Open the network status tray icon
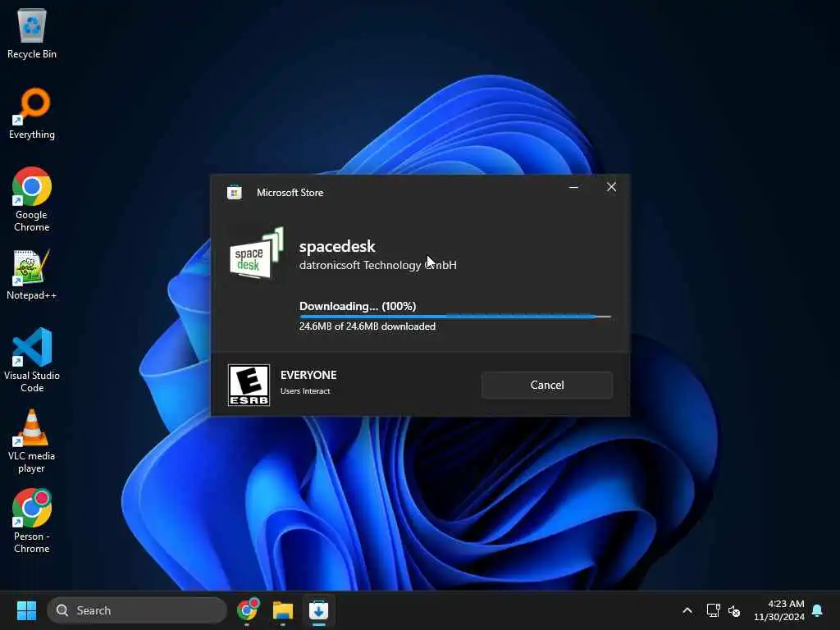 coord(713,610)
